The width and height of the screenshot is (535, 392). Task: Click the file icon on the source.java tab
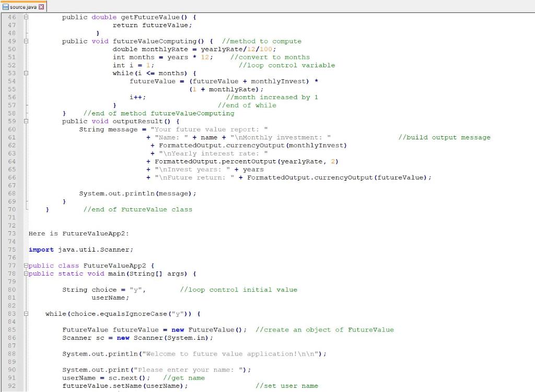pos(6,7)
